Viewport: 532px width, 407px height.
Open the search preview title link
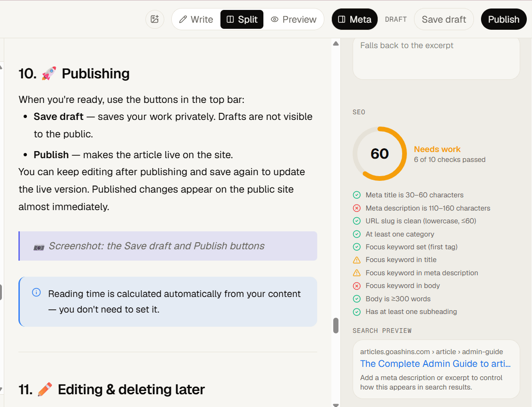(x=435, y=364)
